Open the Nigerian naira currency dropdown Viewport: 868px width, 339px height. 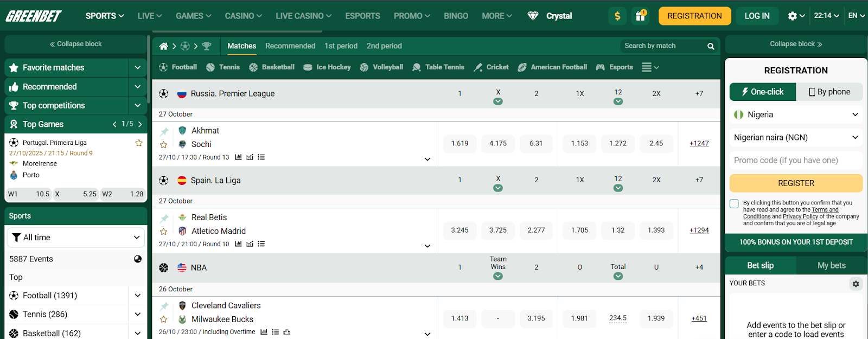(x=796, y=138)
